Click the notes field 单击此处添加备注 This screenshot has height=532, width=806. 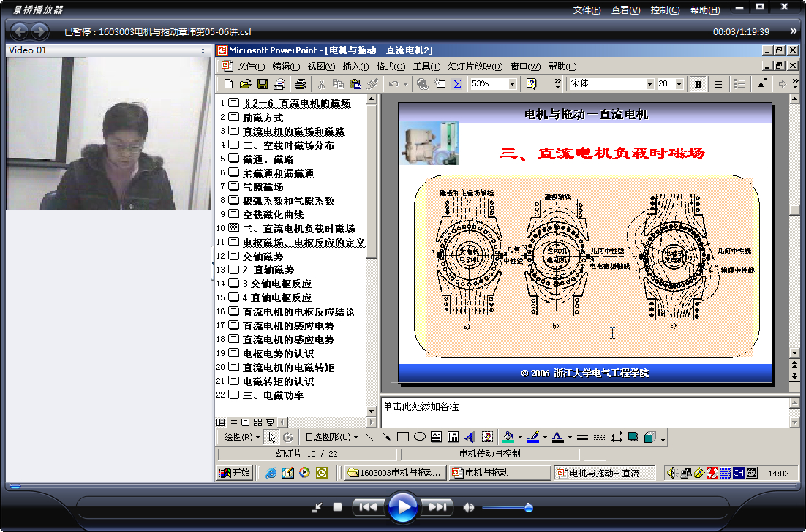click(584, 412)
